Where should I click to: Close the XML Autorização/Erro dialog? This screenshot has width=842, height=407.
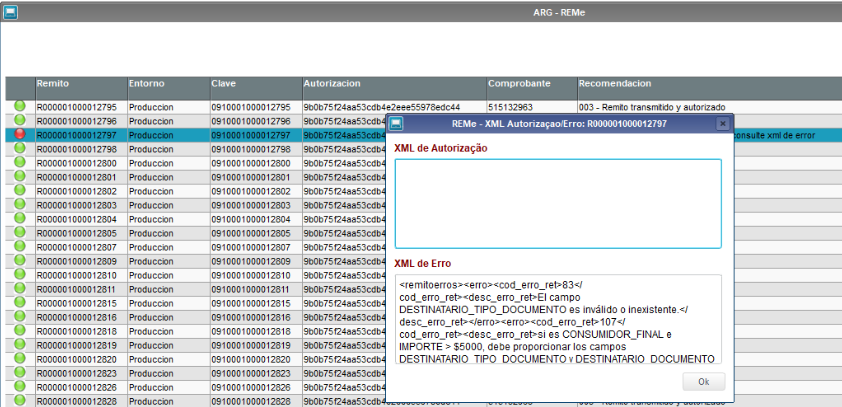(723, 124)
